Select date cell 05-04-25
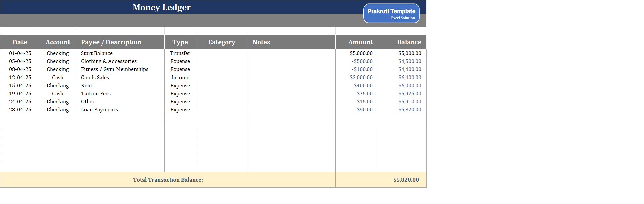The width and height of the screenshot is (644, 204). pos(20,61)
